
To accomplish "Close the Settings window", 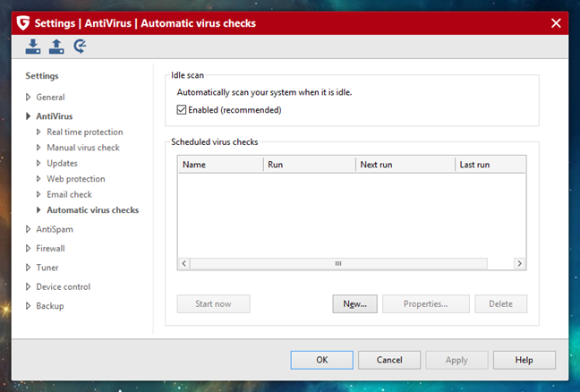I will [556, 23].
